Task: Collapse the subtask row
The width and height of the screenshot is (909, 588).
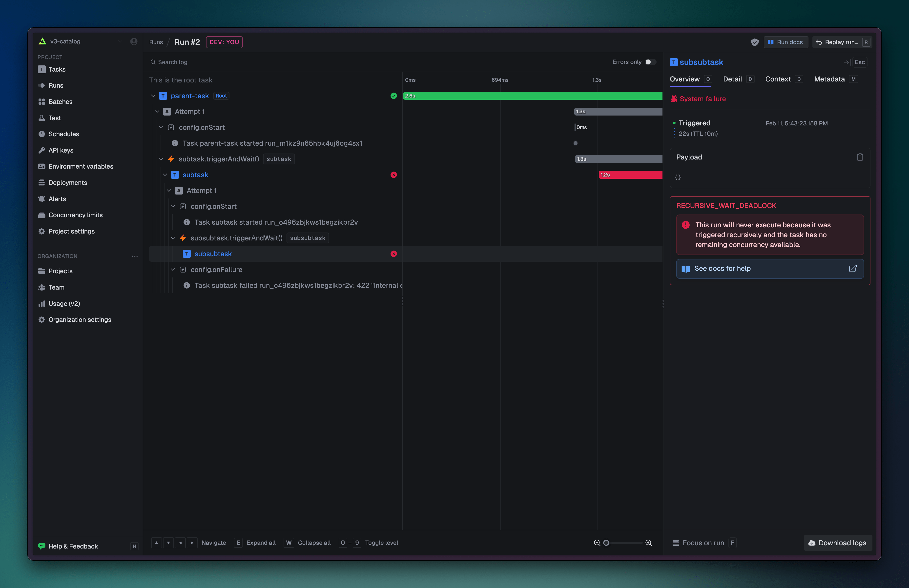Action: [x=165, y=175]
